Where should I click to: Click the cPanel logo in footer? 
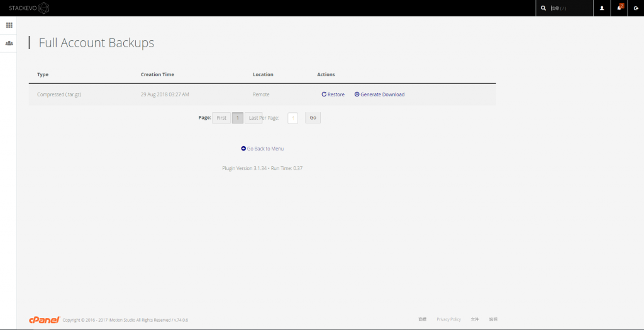[44, 320]
